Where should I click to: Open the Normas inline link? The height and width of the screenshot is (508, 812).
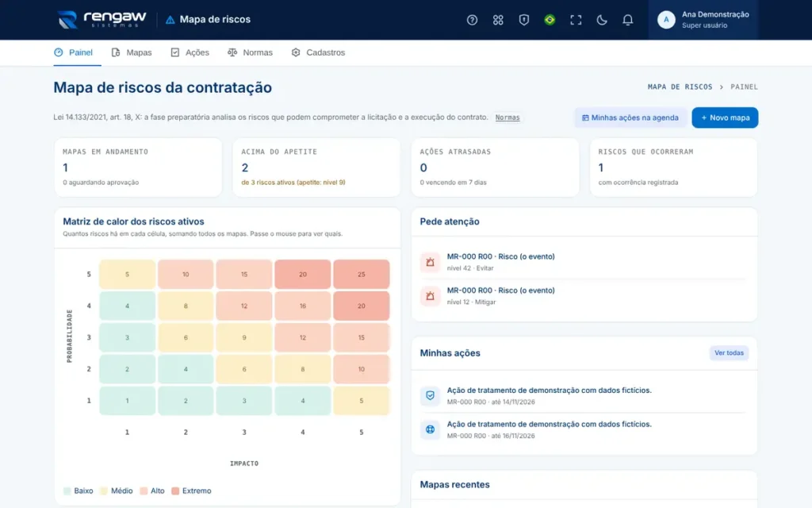(x=507, y=117)
